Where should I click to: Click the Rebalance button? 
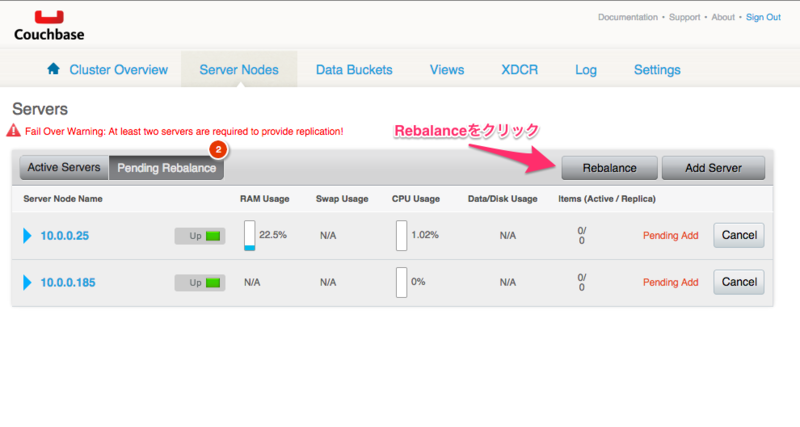609,168
